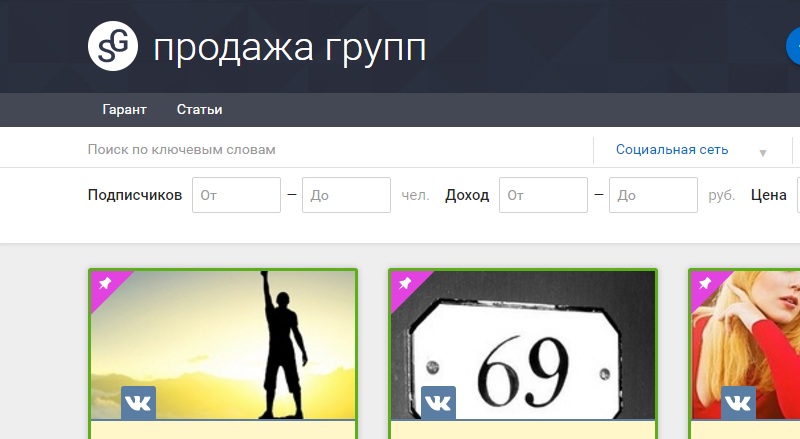800x439 pixels.
Task: Click VK icon on 69 plate card
Action: [x=438, y=403]
